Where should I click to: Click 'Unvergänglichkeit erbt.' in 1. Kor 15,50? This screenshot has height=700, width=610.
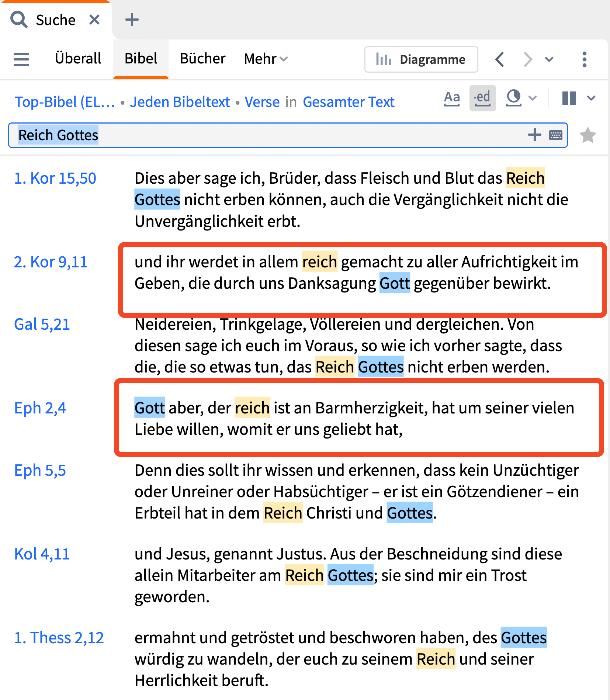coord(218,221)
